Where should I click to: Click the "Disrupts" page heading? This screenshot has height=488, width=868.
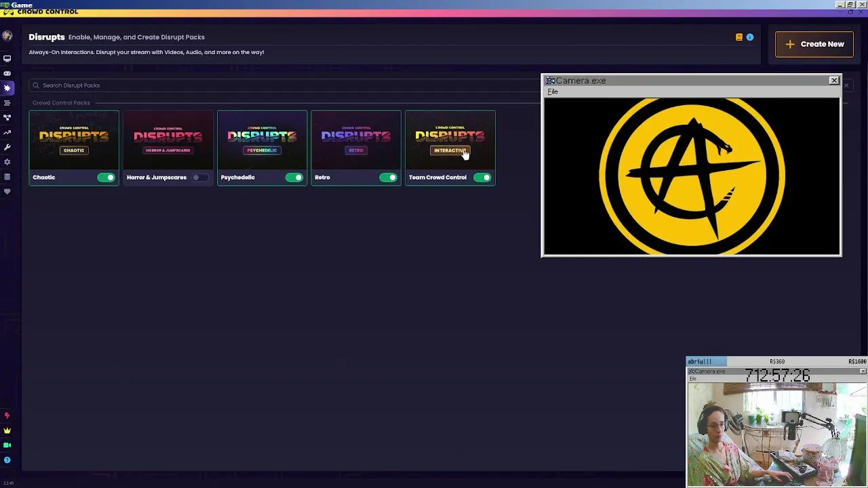coord(47,37)
